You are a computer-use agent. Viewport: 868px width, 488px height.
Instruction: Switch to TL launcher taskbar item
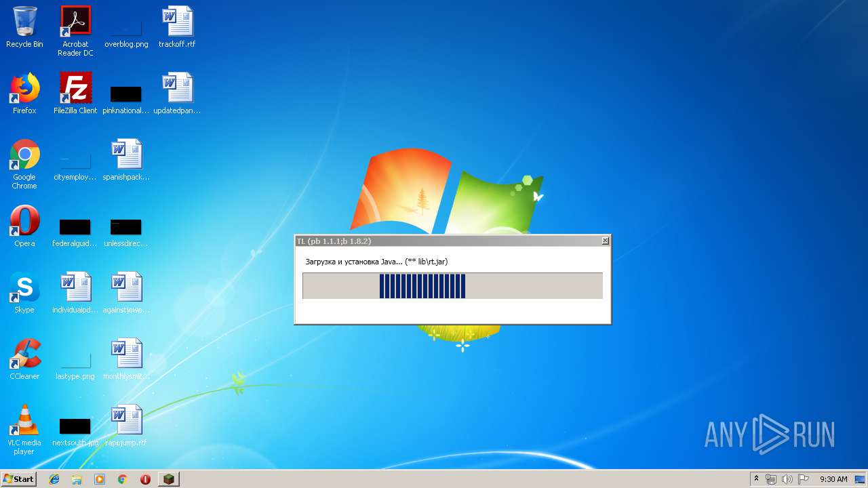(168, 479)
